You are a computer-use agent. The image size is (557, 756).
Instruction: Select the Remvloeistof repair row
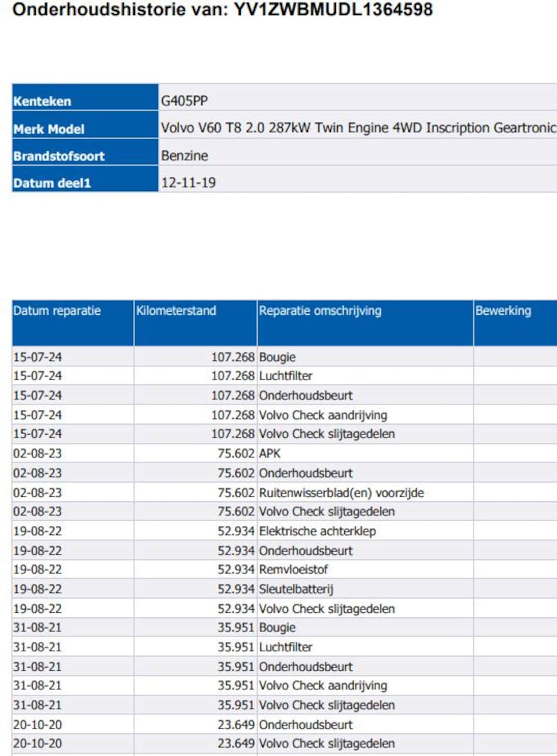285,570
